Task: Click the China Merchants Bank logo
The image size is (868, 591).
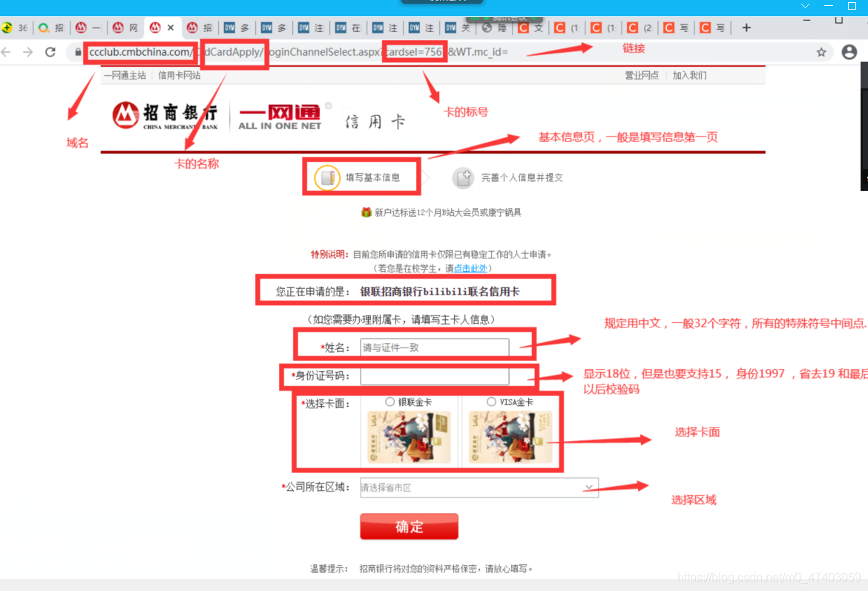Action: coord(165,115)
